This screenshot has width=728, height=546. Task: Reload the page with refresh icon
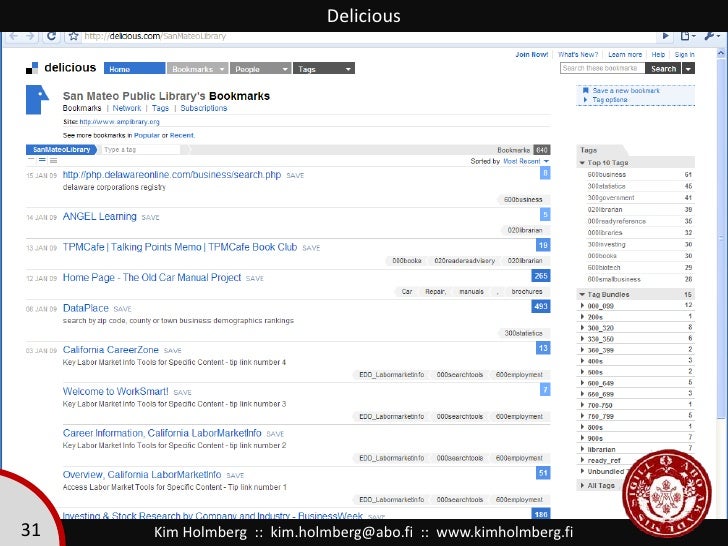tap(52, 36)
